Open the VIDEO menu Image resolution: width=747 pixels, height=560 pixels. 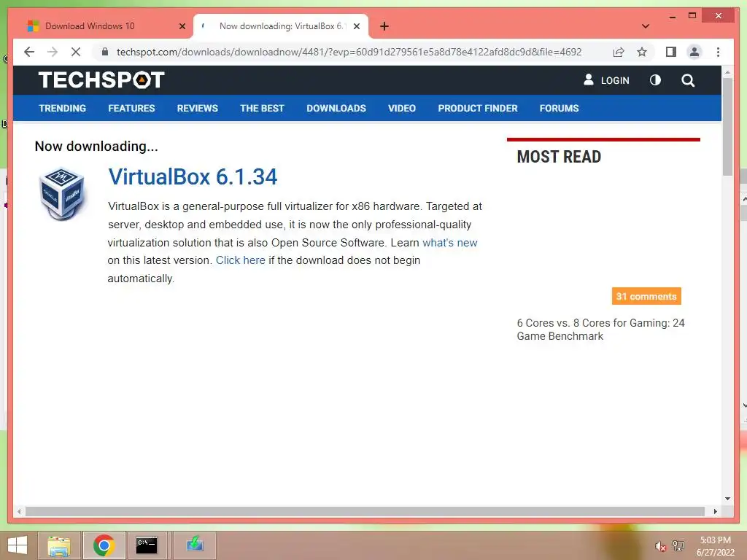402,108
